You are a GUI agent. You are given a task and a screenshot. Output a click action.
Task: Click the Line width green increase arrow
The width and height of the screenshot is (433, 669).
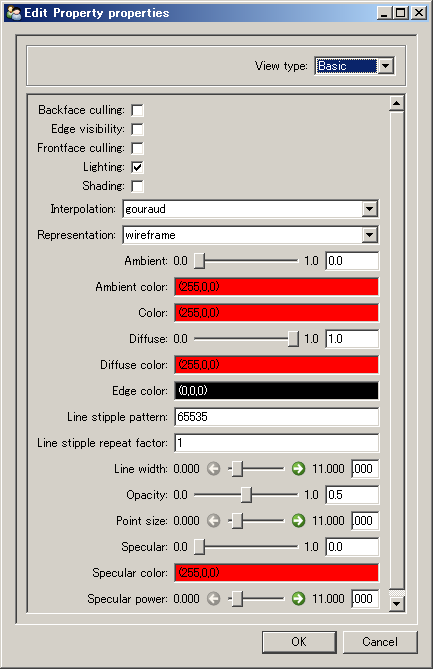point(298,469)
